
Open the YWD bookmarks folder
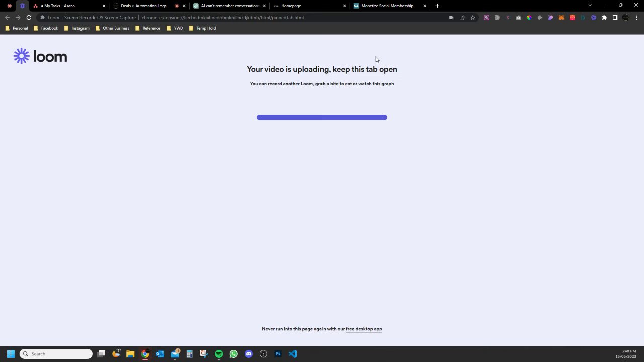pos(174,28)
